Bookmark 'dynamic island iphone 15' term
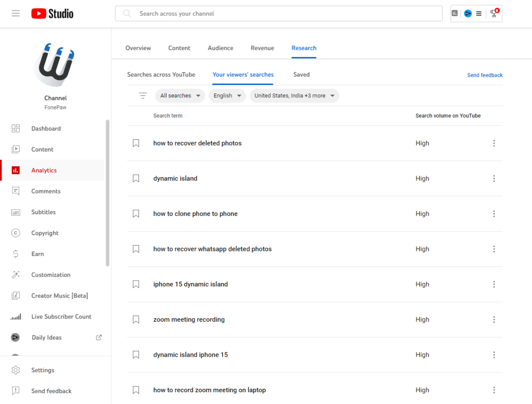The height and width of the screenshot is (404, 532). click(x=136, y=355)
